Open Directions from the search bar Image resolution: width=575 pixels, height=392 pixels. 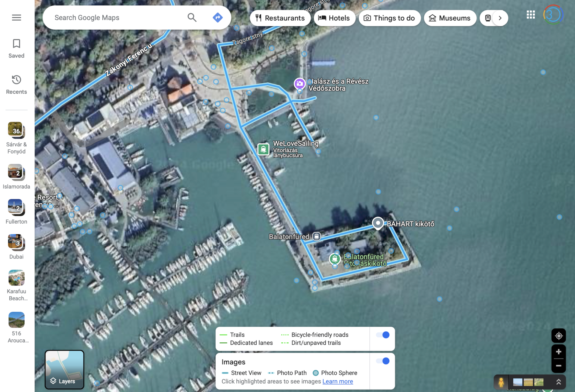[x=218, y=18]
